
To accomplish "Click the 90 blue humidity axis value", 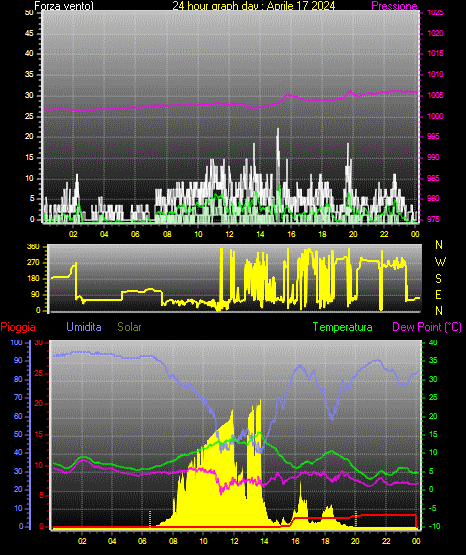I will click(x=18, y=360).
